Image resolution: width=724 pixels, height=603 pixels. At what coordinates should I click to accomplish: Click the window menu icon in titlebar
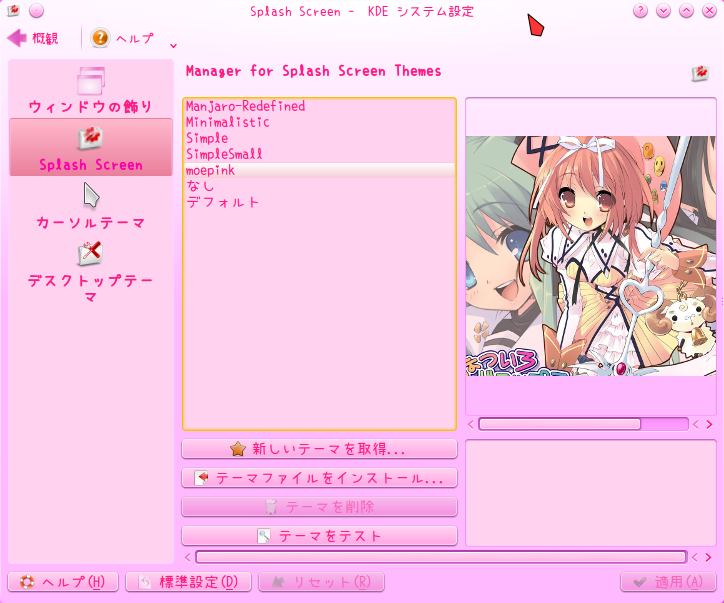pos(14,10)
